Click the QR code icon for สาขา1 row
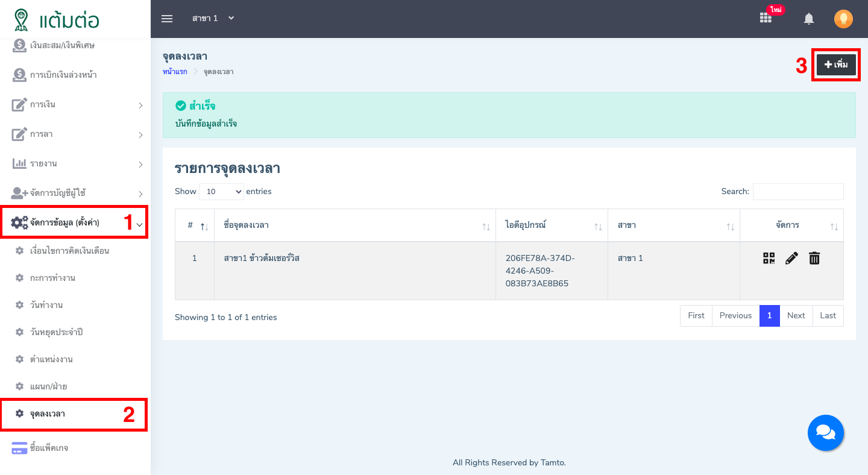The height and width of the screenshot is (475, 868). (769, 259)
